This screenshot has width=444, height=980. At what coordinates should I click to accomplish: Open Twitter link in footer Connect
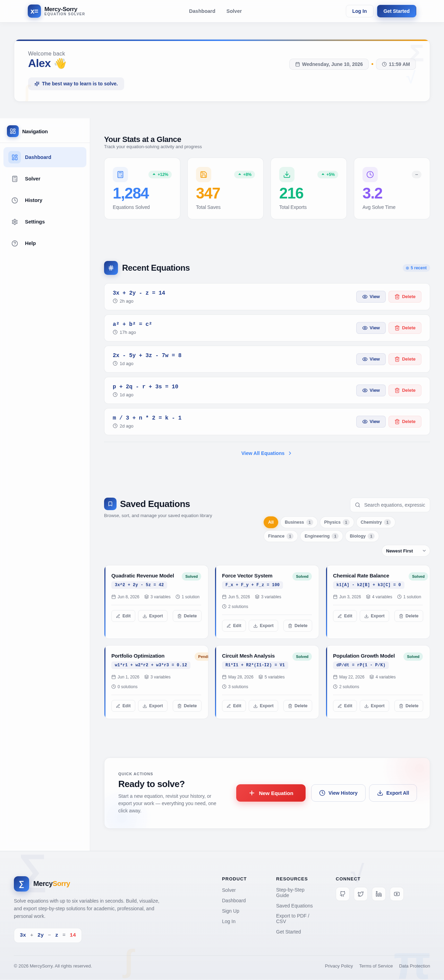point(360,894)
